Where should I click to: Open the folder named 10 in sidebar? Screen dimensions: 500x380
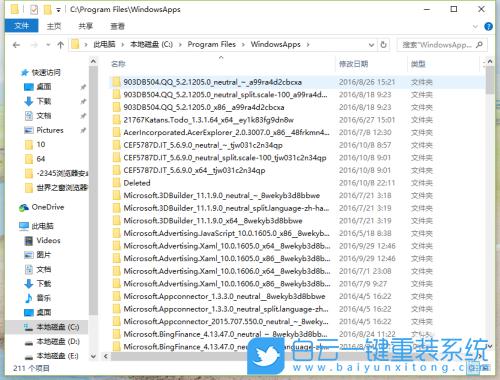point(41,144)
